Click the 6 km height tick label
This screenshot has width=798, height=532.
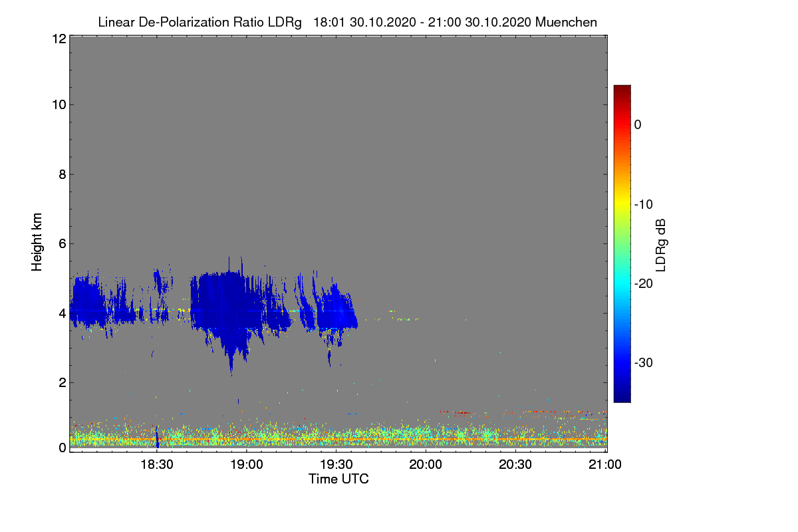tap(61, 243)
